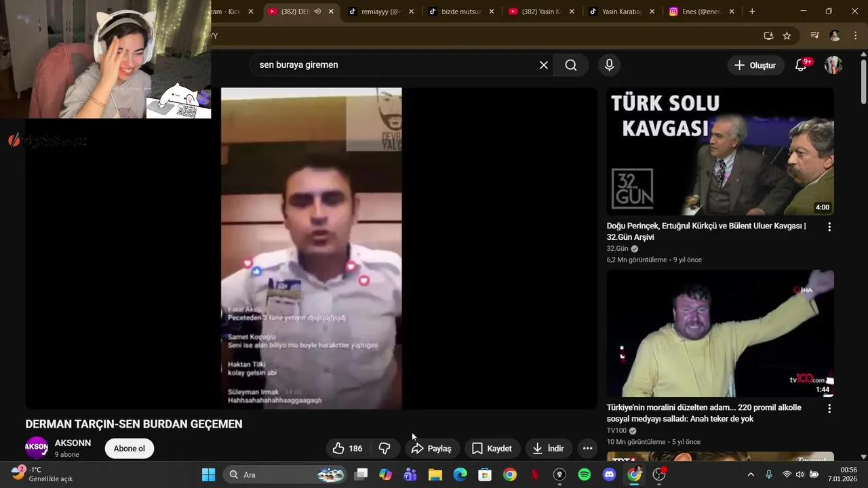Open Spotify from the taskbar
This screenshot has height=488, width=868.
tap(585, 474)
